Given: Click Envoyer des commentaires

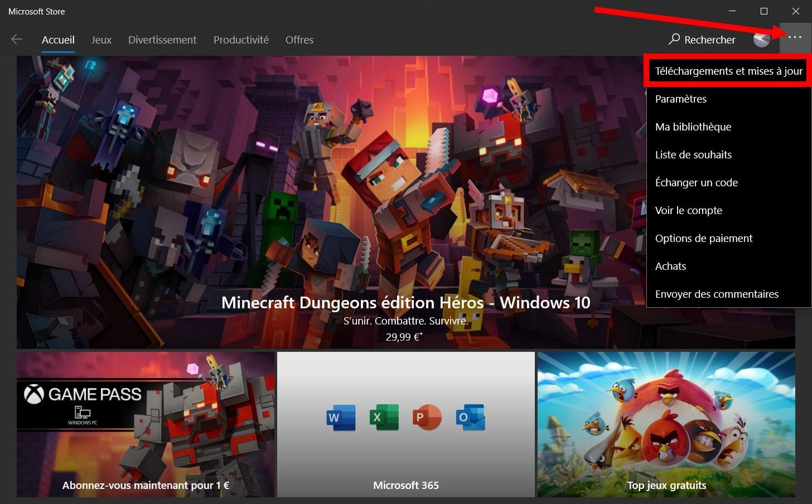Looking at the screenshot, I should [x=717, y=294].
